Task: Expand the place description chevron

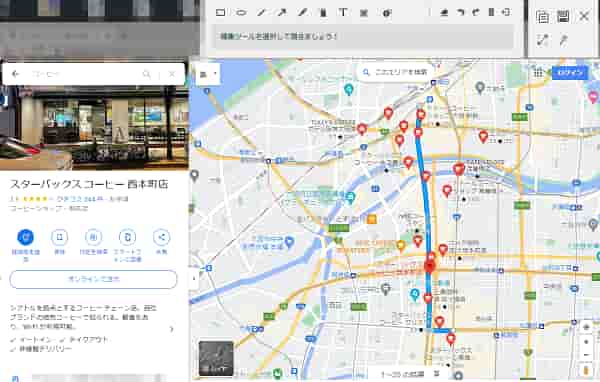Action: click(x=171, y=329)
